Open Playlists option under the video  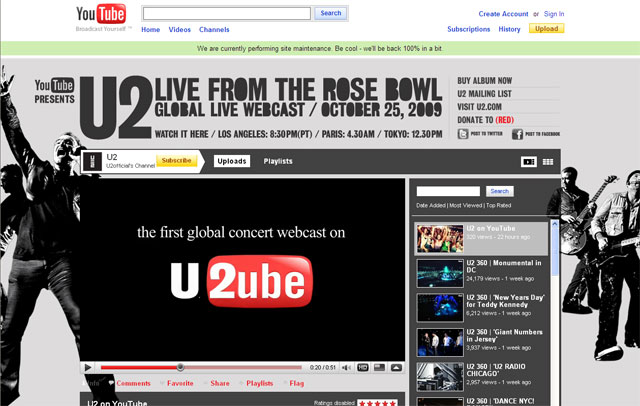coord(259,383)
